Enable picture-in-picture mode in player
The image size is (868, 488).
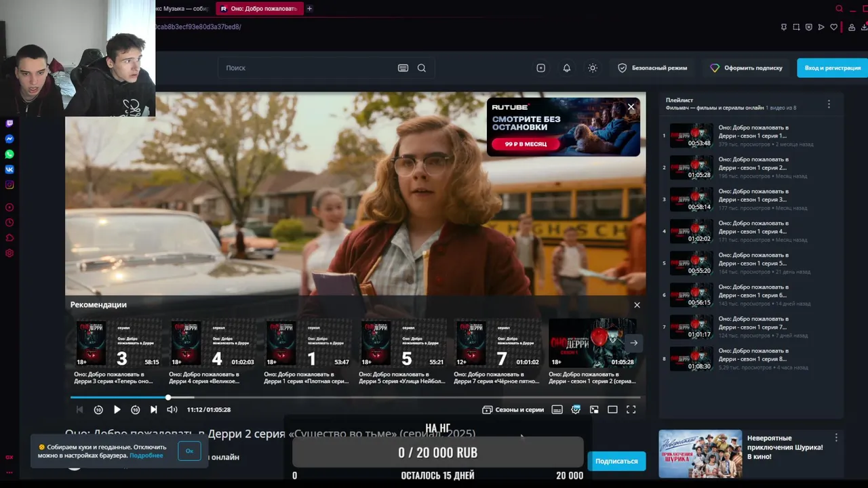pyautogui.click(x=594, y=409)
